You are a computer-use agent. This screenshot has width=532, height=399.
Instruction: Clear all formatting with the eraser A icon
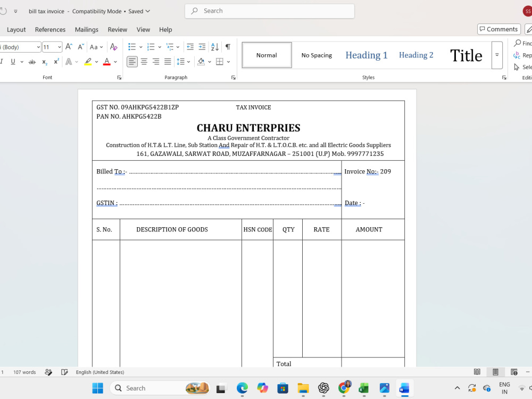coord(114,47)
